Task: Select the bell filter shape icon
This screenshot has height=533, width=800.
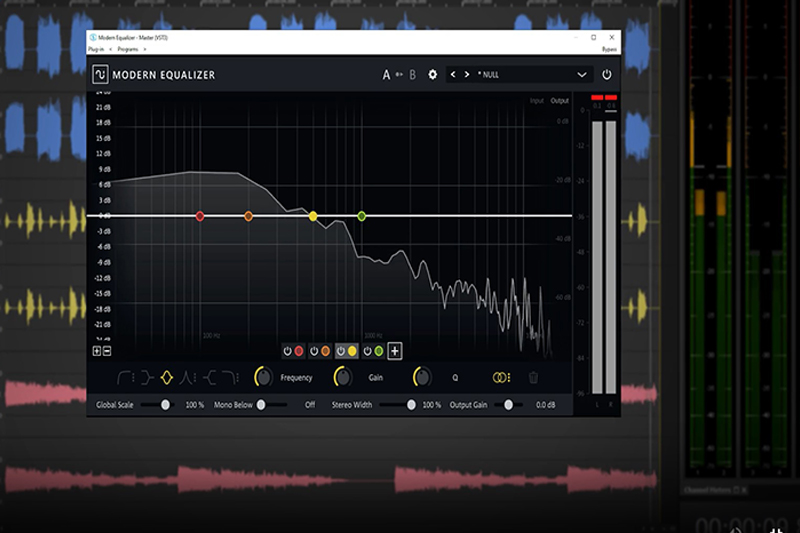Action: pos(167,377)
